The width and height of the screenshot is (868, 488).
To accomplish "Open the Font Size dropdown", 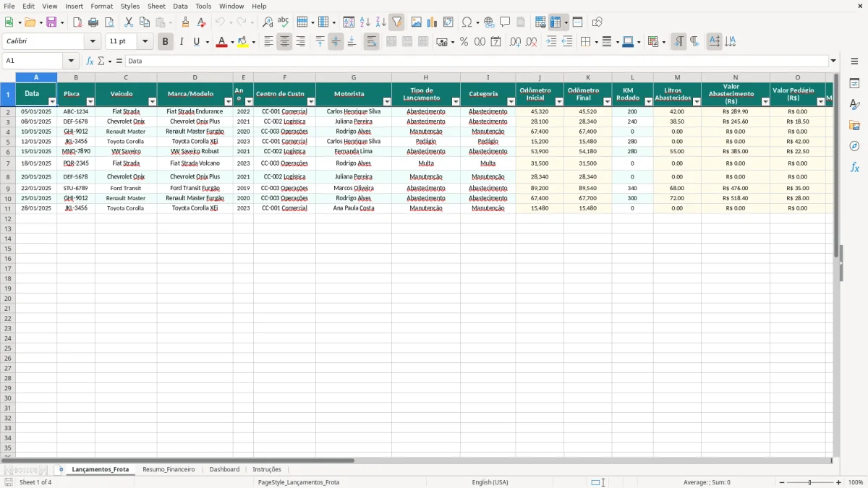I will (145, 42).
